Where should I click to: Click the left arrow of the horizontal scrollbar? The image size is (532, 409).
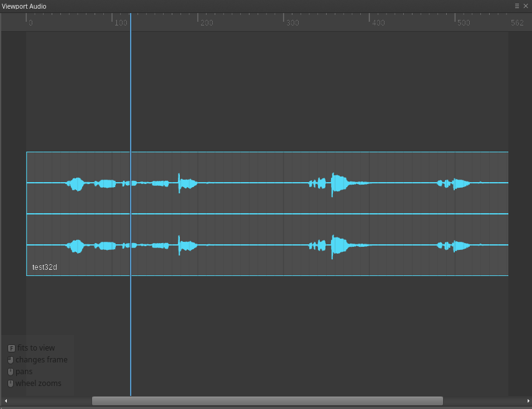pyautogui.click(x=6, y=401)
